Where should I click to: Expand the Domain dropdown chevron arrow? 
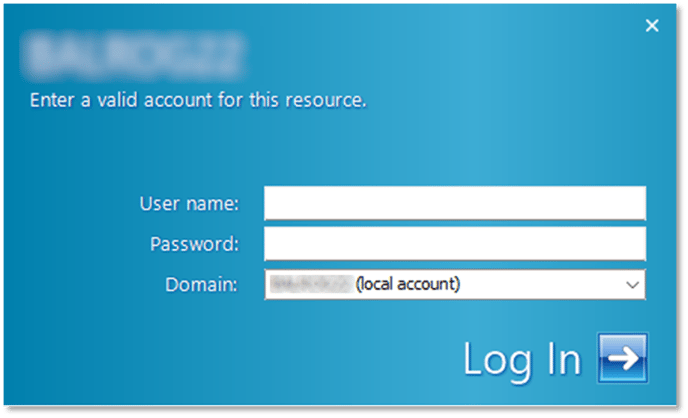[632, 285]
